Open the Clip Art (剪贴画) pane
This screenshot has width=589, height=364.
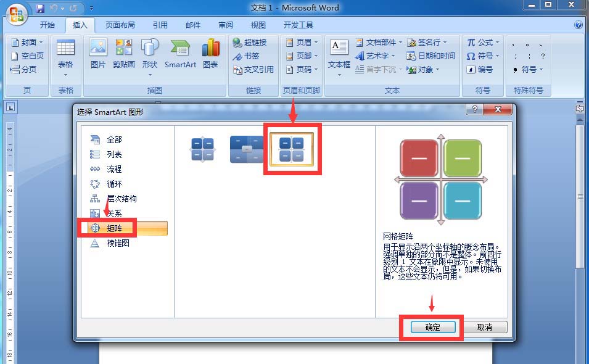[x=123, y=54]
